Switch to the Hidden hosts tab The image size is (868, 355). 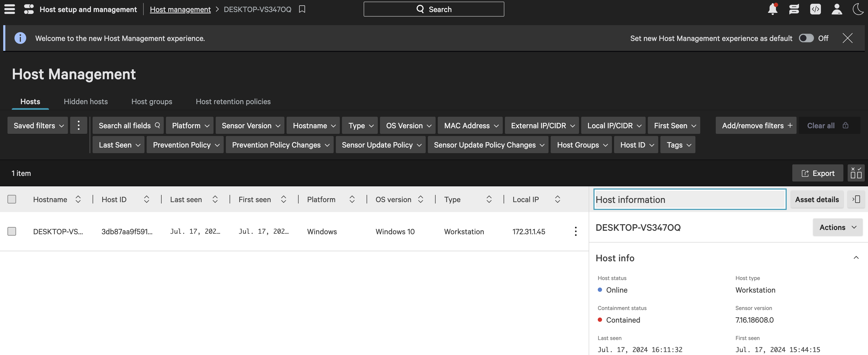pos(86,101)
